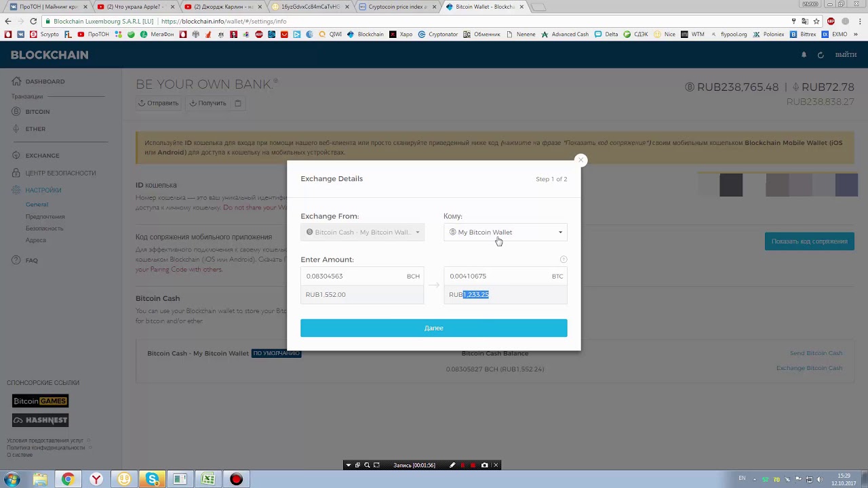Open the Scrypto bookmark
Viewport: 868px width, 488px height.
(44, 34)
